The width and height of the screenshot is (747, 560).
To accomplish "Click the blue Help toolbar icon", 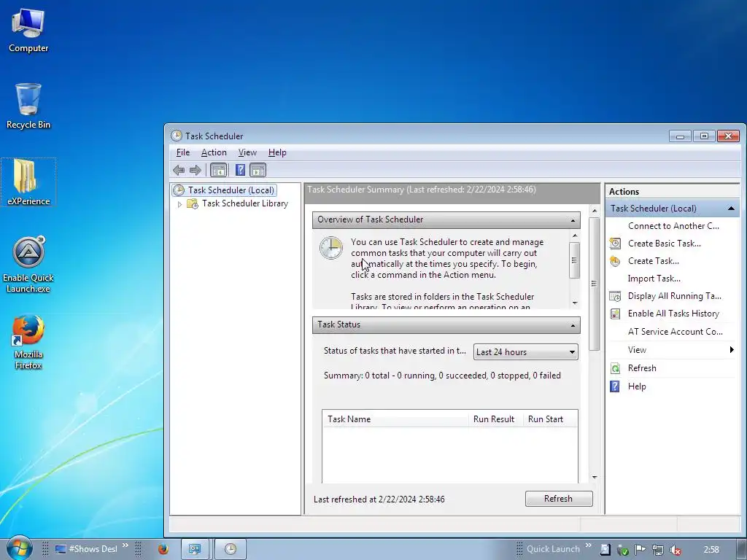I will coord(240,170).
